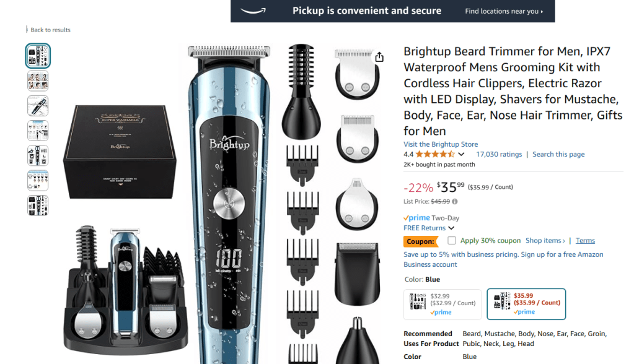Screen dimensions: 634x364
Task: Visit the Brightup Store link
Action: [440, 144]
